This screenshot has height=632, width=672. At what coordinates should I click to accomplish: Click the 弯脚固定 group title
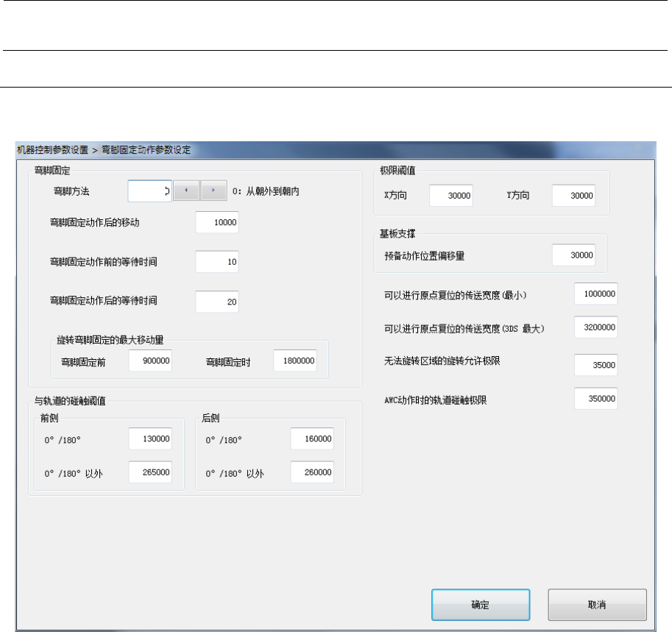[52, 171]
